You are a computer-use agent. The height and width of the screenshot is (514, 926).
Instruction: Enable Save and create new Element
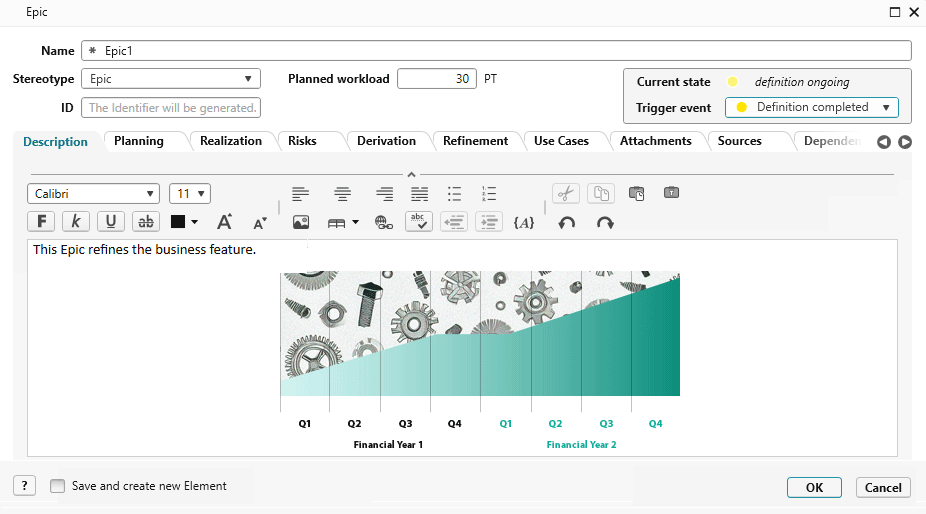[58, 486]
